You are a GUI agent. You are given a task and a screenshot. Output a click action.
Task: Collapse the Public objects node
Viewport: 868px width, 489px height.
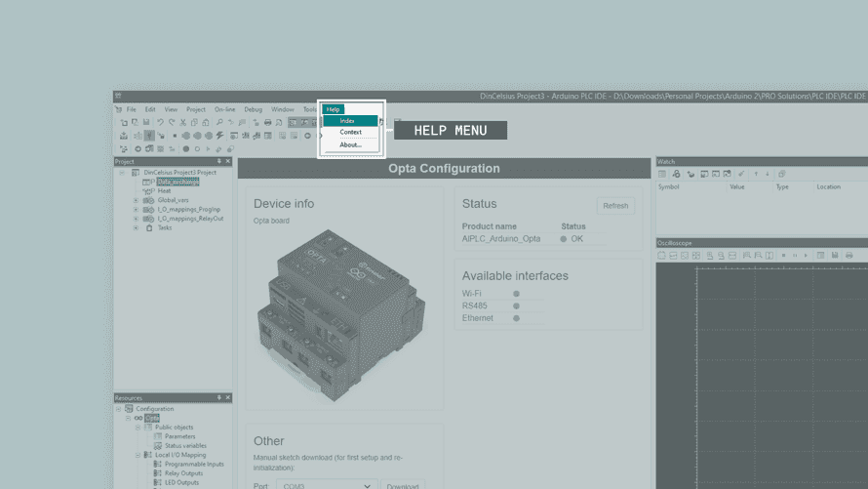[x=138, y=427]
